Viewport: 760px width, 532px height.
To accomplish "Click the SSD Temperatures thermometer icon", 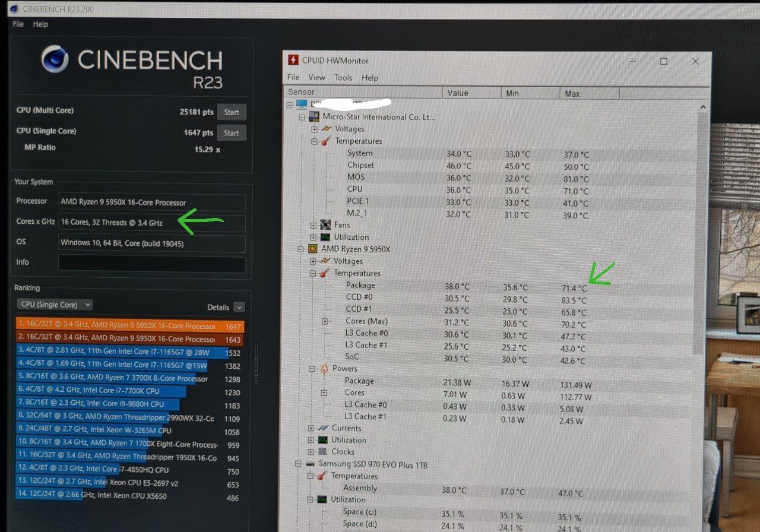I will (322, 476).
